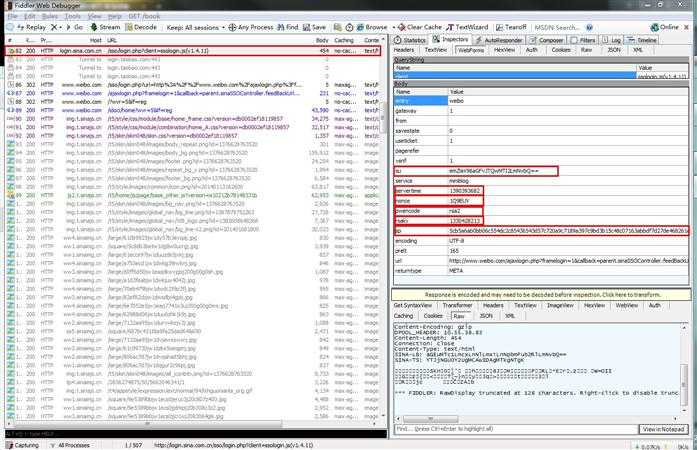The width and height of the screenshot is (697, 450).
Task: Click the Online status indicator
Action: [665, 27]
